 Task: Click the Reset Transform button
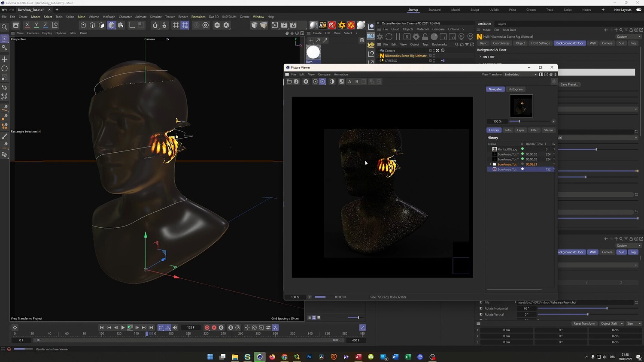tap(584, 323)
